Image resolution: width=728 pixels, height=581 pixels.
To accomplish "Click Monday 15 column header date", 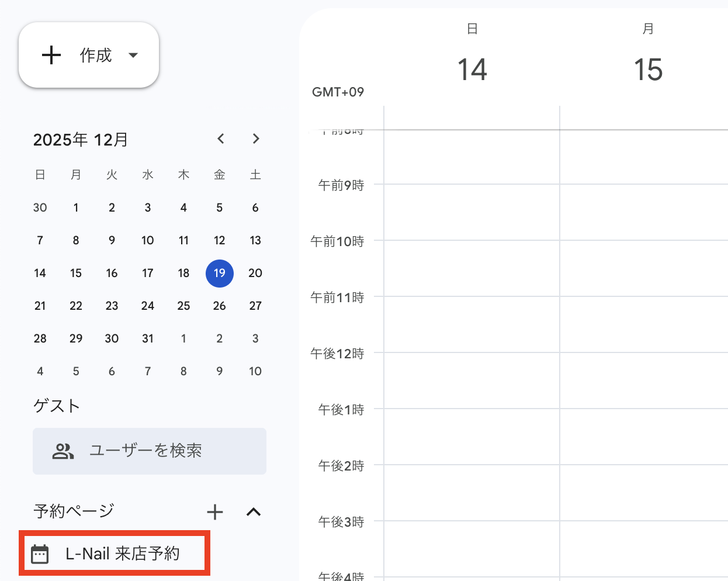I will pos(648,70).
